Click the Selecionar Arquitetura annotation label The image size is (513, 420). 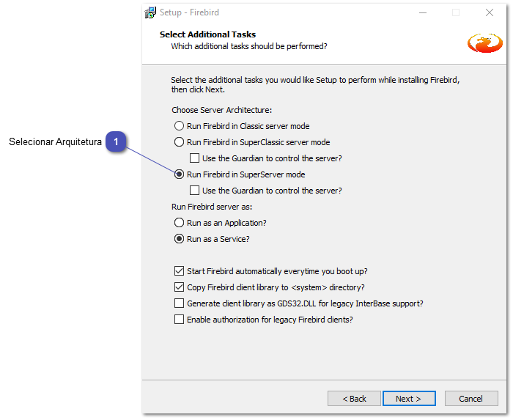(55, 142)
